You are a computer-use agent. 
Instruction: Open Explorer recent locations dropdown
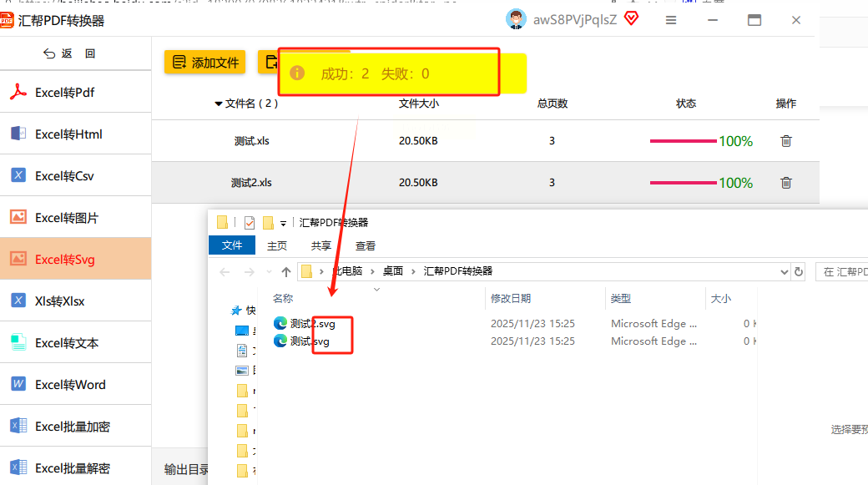coord(269,272)
